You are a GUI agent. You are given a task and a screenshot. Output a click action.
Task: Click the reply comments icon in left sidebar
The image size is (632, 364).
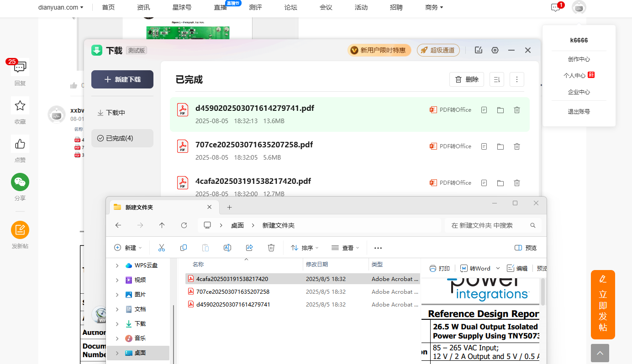pyautogui.click(x=20, y=68)
